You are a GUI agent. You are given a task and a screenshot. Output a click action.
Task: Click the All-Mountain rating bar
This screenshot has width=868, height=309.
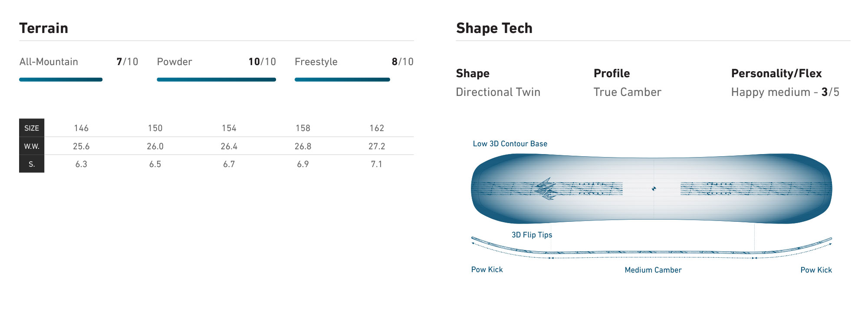click(x=61, y=79)
